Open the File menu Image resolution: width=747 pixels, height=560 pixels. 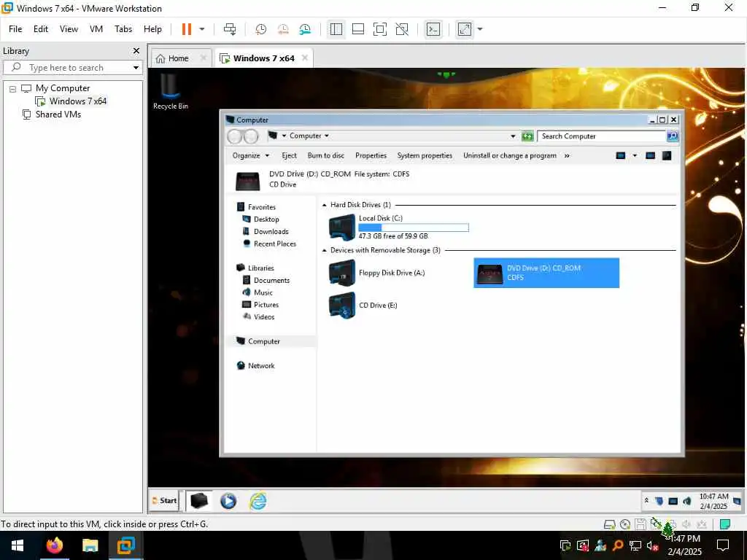pos(15,29)
